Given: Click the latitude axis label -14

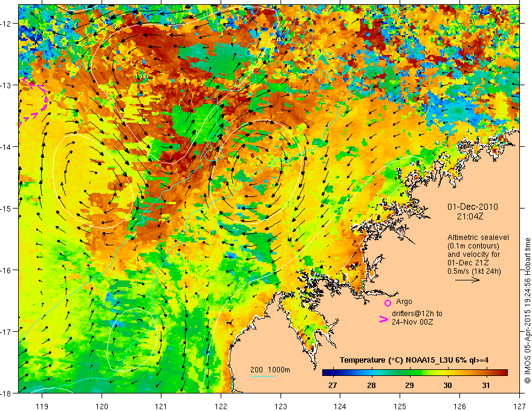Looking at the screenshot, I should pyautogui.click(x=6, y=147).
